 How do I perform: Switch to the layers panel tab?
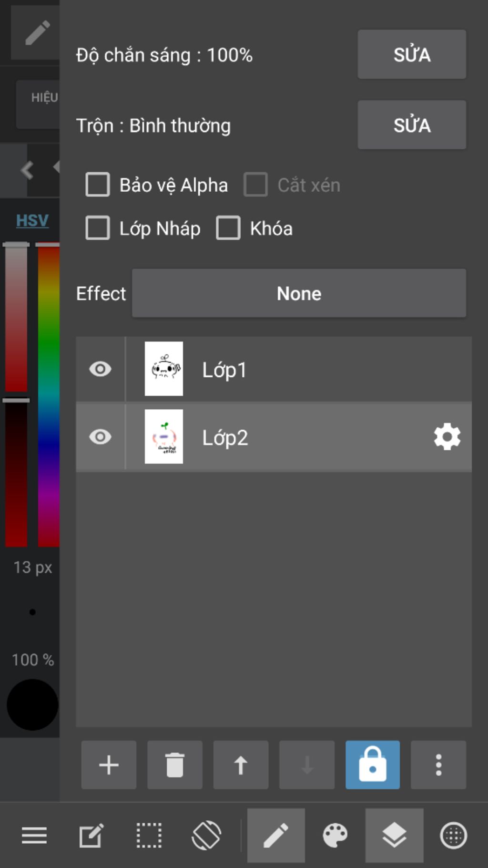click(394, 836)
